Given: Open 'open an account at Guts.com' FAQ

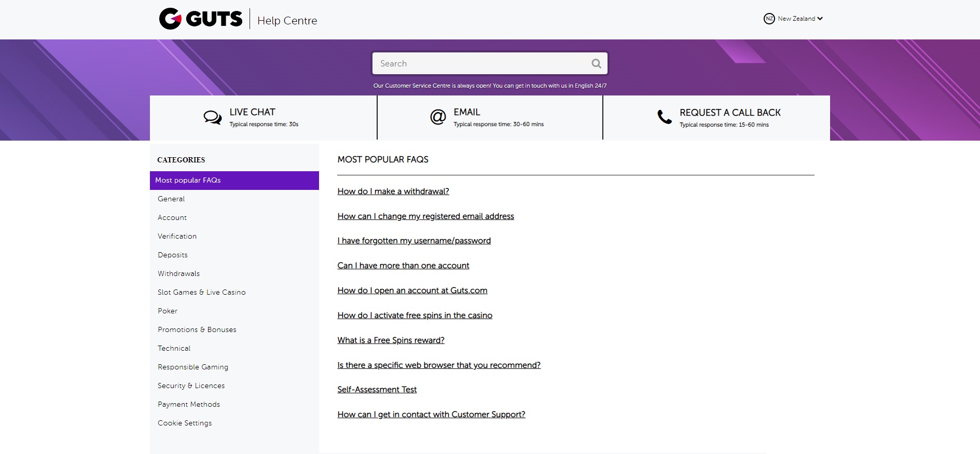Looking at the screenshot, I should [412, 291].
